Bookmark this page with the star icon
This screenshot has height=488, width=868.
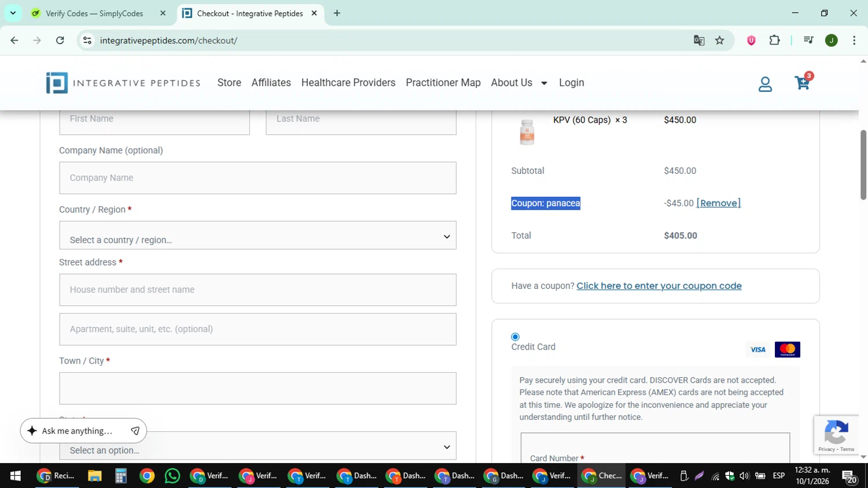719,41
